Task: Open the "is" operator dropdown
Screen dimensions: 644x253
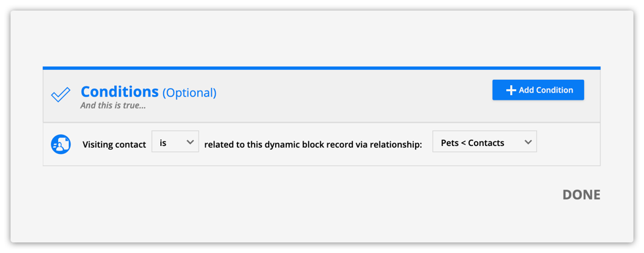Action: 176,141
